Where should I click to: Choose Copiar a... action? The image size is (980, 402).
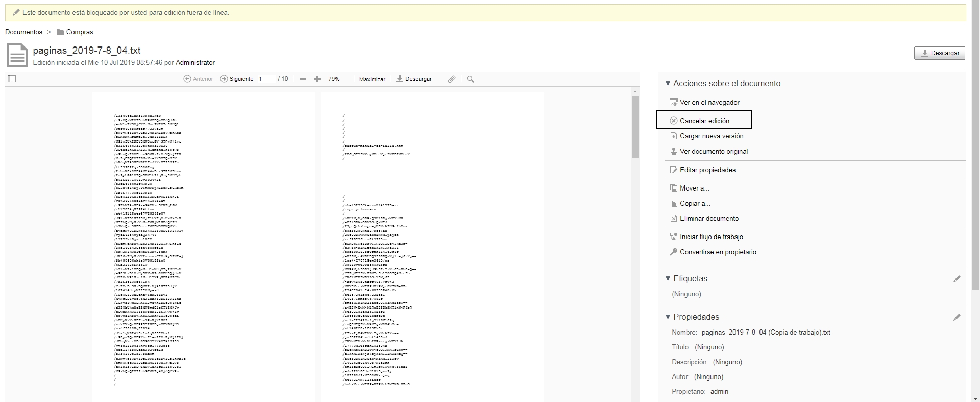[x=695, y=203]
